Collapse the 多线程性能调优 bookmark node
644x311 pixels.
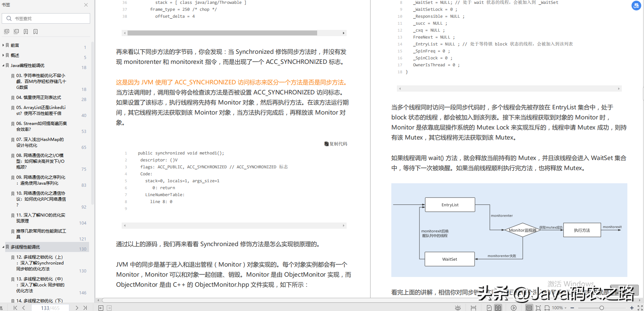3,247
